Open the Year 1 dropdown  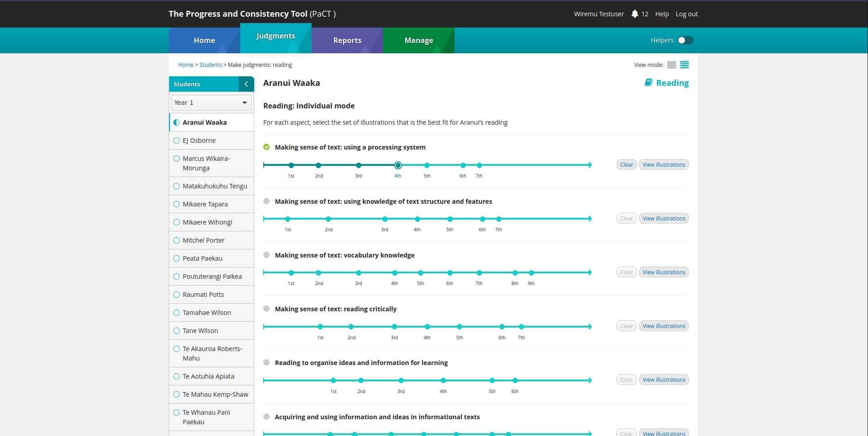[211, 103]
